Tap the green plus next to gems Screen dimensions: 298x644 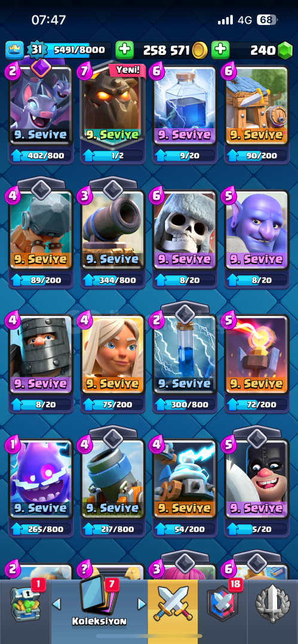pos(220,50)
